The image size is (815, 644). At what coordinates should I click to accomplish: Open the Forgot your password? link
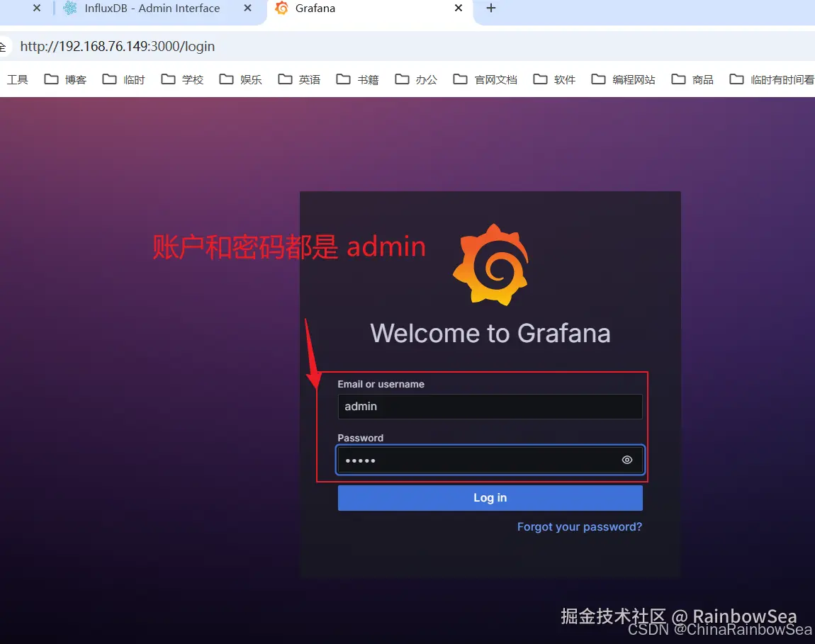580,527
